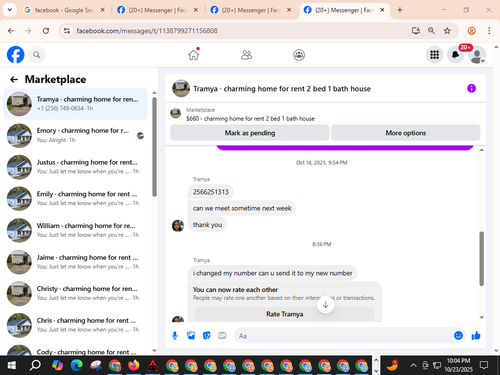Viewport: 500px width, 375px height.
Task: Open the Emily conversation
Action: [x=75, y=198]
